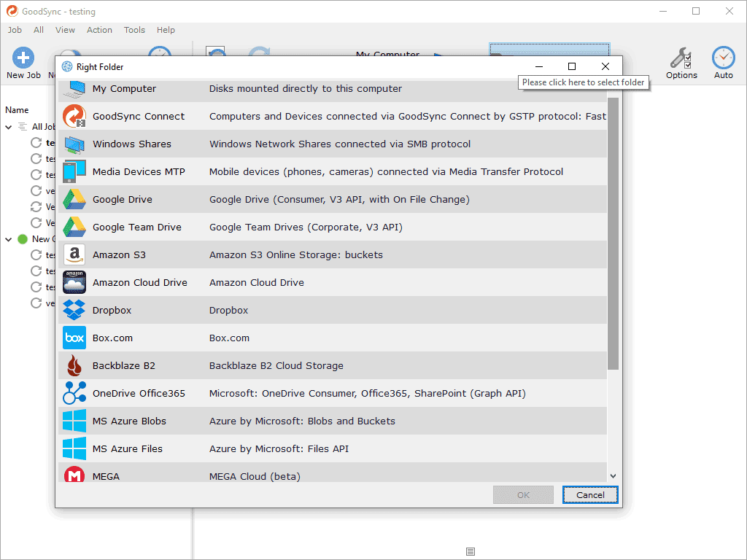This screenshot has height=560, width=747.
Task: Click the New Job plus icon
Action: point(23,58)
